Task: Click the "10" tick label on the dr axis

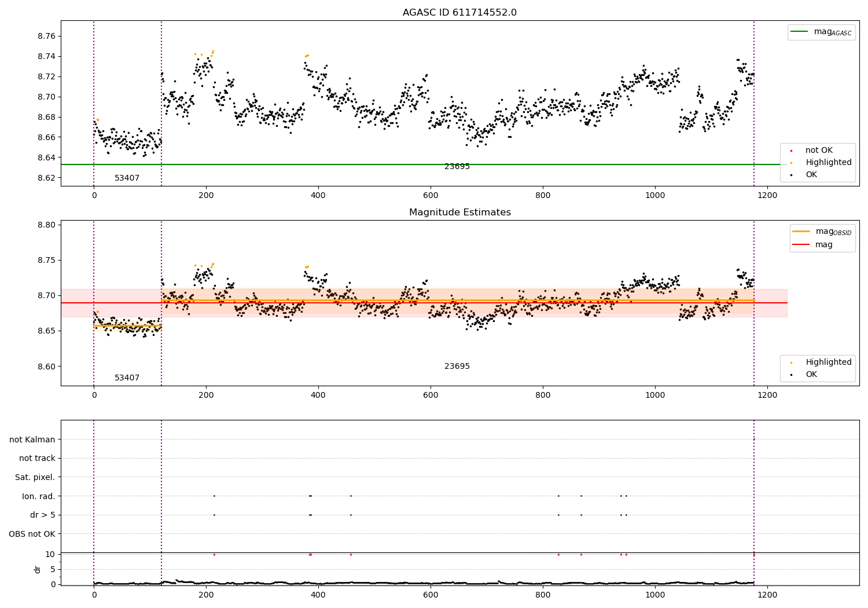Action: click(50, 554)
